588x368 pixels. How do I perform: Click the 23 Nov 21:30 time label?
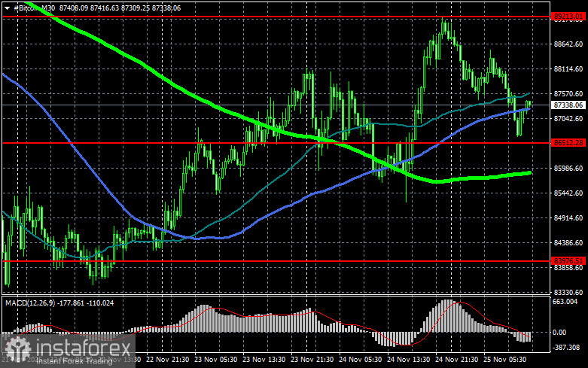[312, 360]
